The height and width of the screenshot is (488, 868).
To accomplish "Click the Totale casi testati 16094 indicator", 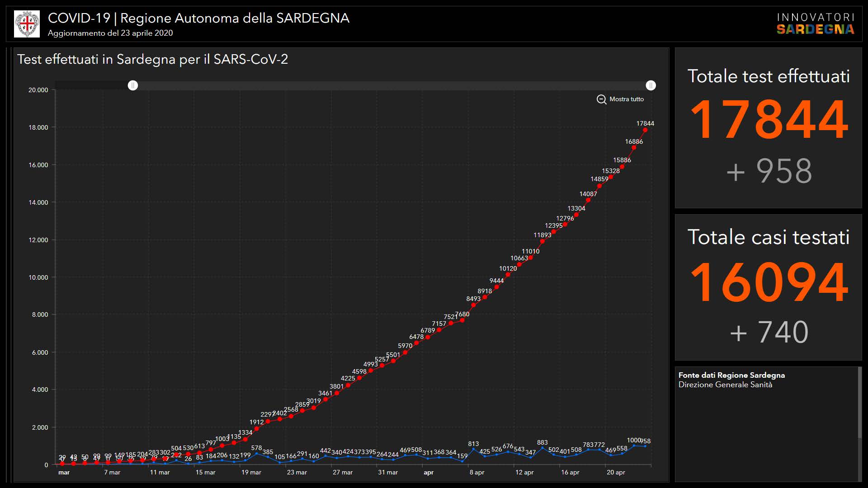I will pyautogui.click(x=768, y=282).
